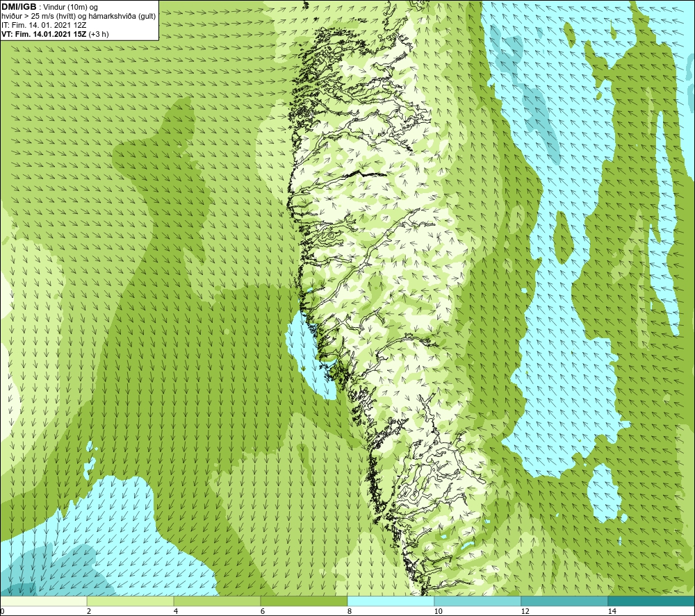
Task: Click the legend value '14'
Action: click(612, 611)
